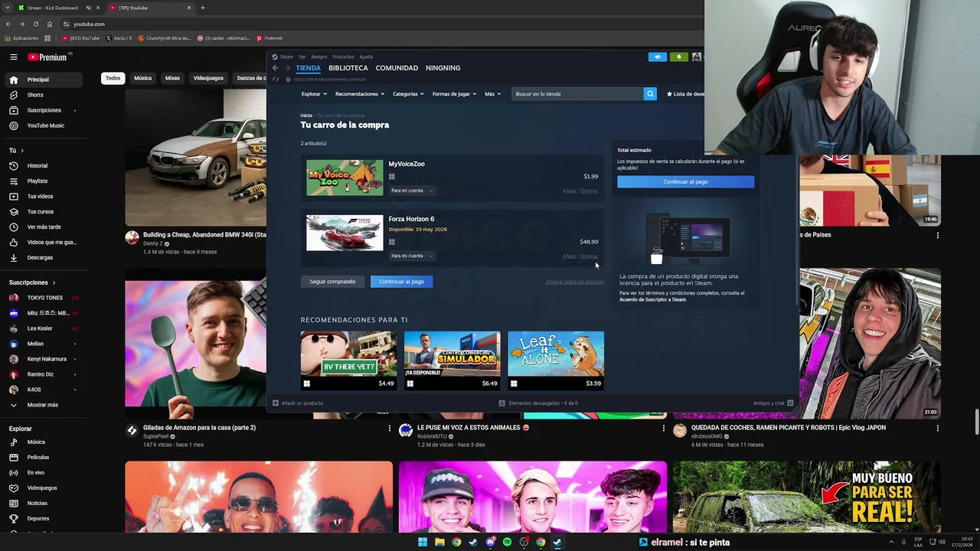Viewport: 980px width, 551px height.
Task: Collapse Suscripciones section in YouTube sidebar
Action: click(33, 282)
